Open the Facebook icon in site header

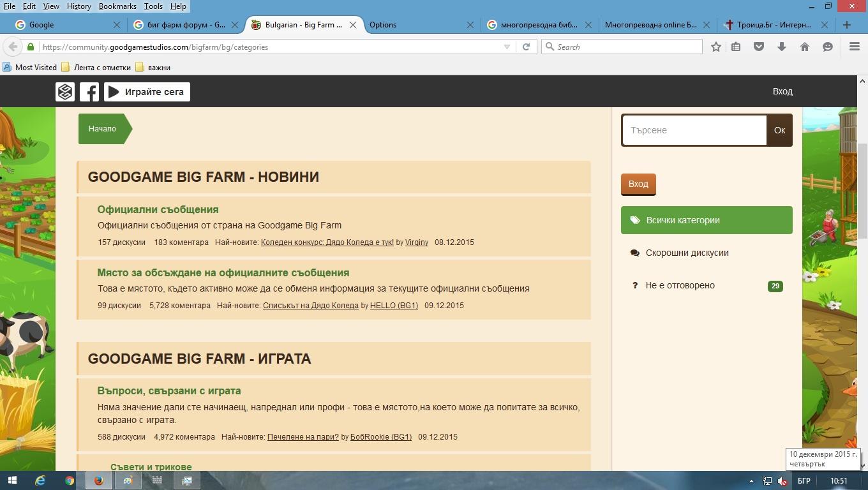click(89, 92)
